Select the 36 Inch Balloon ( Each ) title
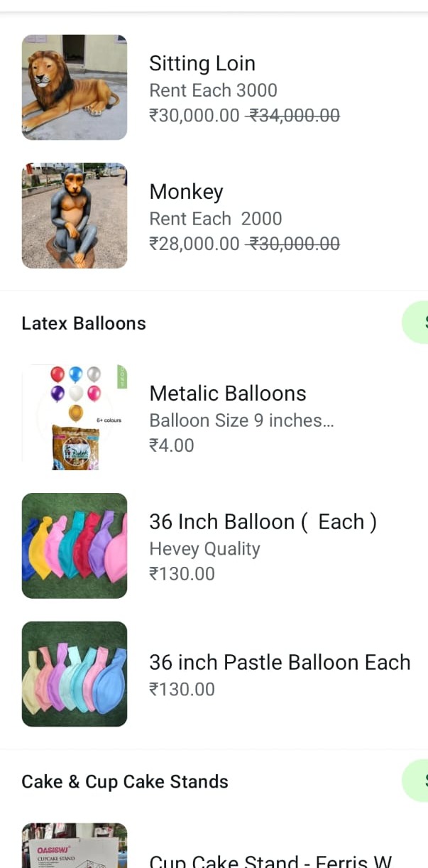The width and height of the screenshot is (428, 868). point(263,522)
